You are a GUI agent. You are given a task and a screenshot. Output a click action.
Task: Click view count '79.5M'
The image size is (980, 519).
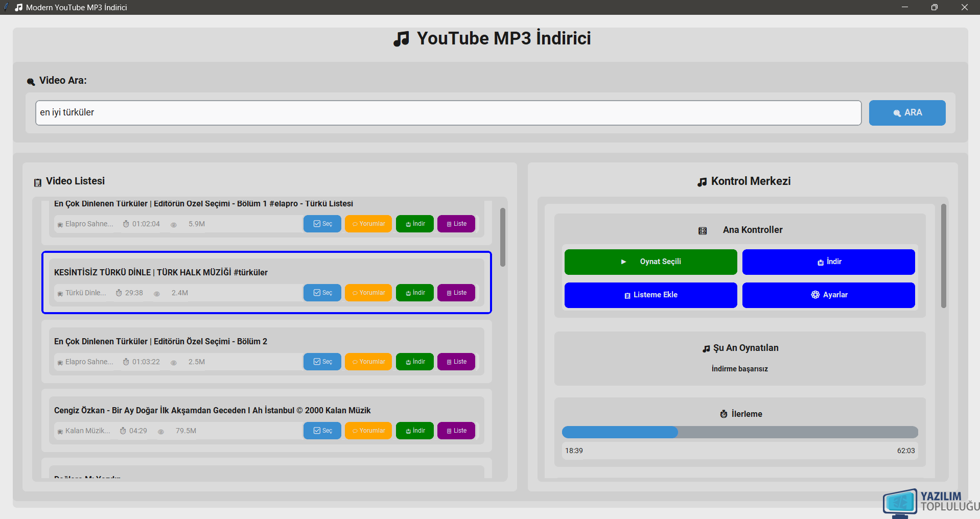[x=186, y=431]
